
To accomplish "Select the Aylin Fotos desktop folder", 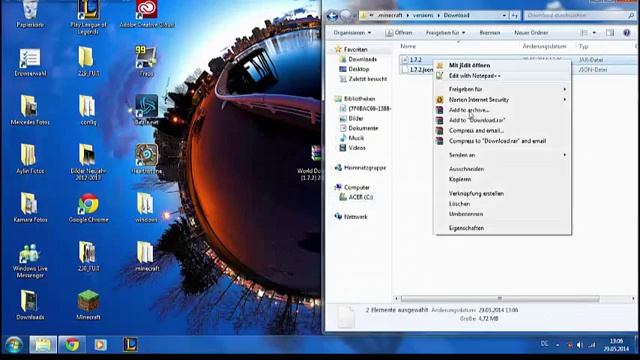I will (x=30, y=159).
